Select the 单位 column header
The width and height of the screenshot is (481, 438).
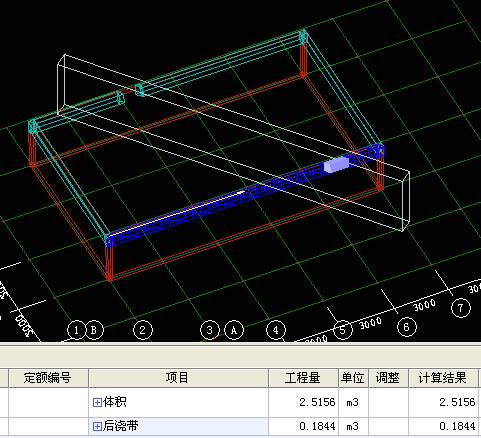click(353, 378)
